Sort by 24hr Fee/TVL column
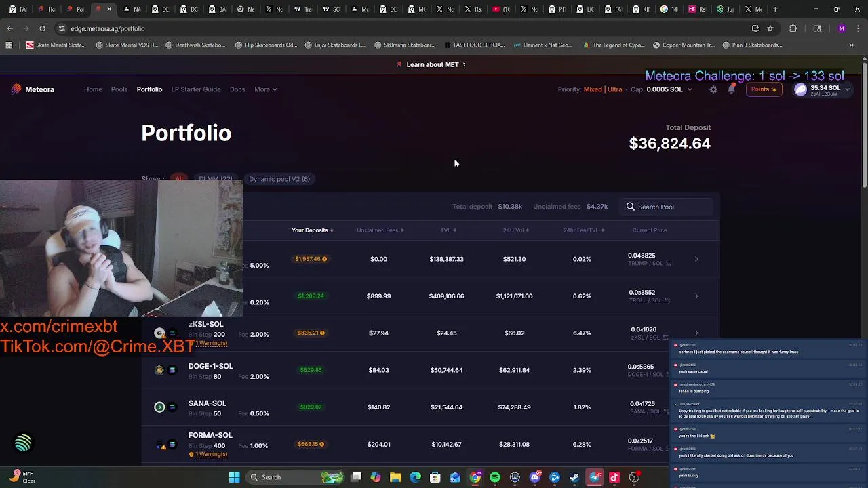Image resolution: width=868 pixels, height=488 pixels. pyautogui.click(x=583, y=230)
